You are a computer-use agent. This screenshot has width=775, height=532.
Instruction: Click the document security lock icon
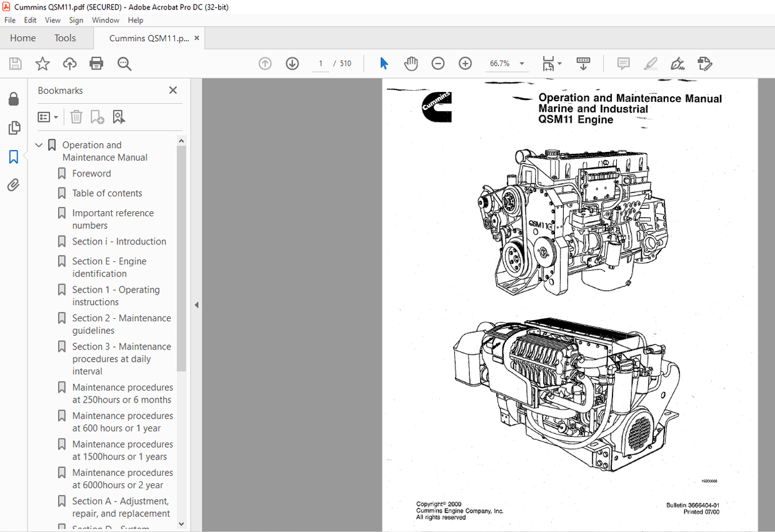point(14,99)
